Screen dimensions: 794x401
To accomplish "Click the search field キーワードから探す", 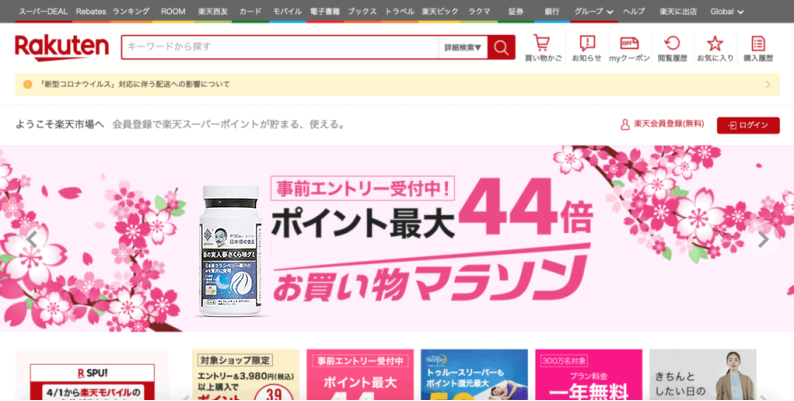I will (x=280, y=47).
